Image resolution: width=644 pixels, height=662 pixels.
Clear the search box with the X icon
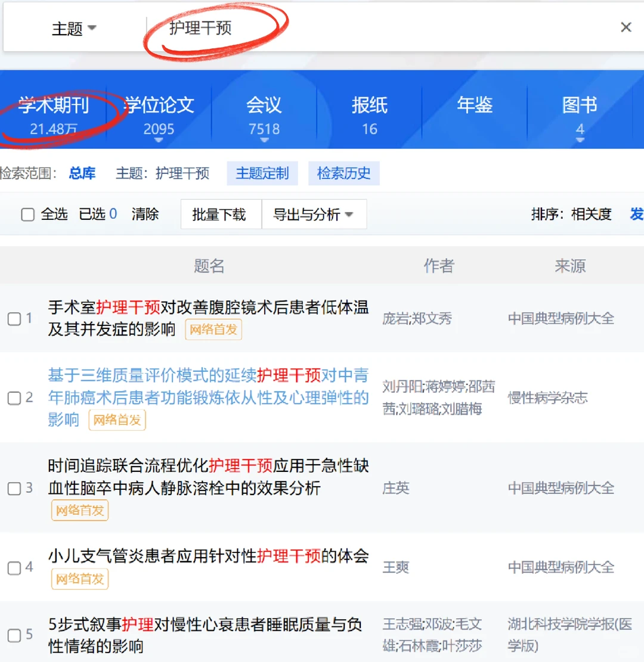(626, 27)
